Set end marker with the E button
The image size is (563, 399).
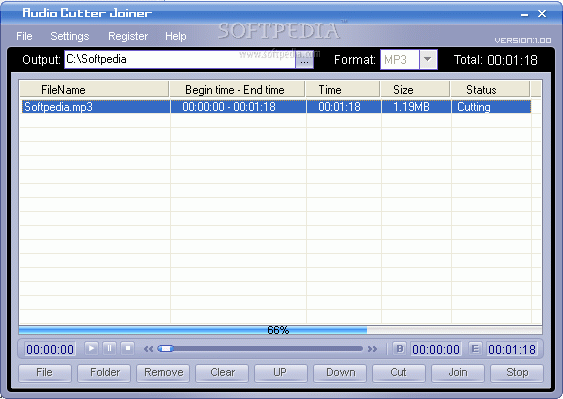pyautogui.click(x=475, y=349)
